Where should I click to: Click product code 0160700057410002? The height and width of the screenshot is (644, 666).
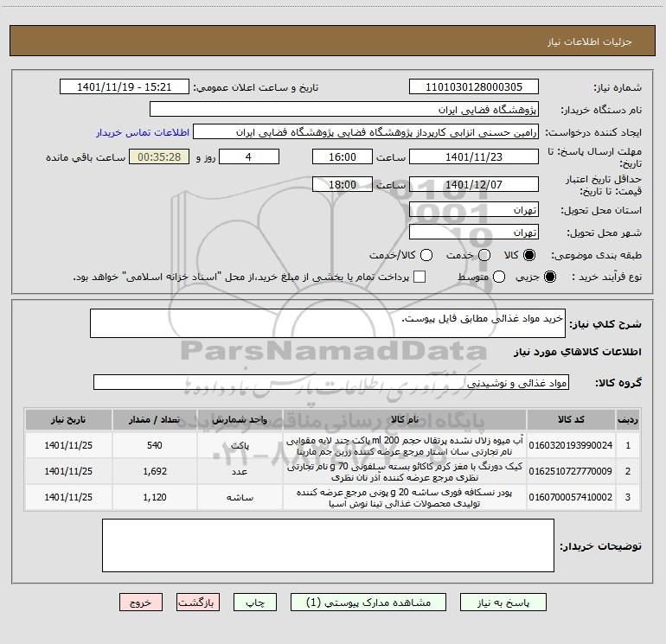coord(571,497)
